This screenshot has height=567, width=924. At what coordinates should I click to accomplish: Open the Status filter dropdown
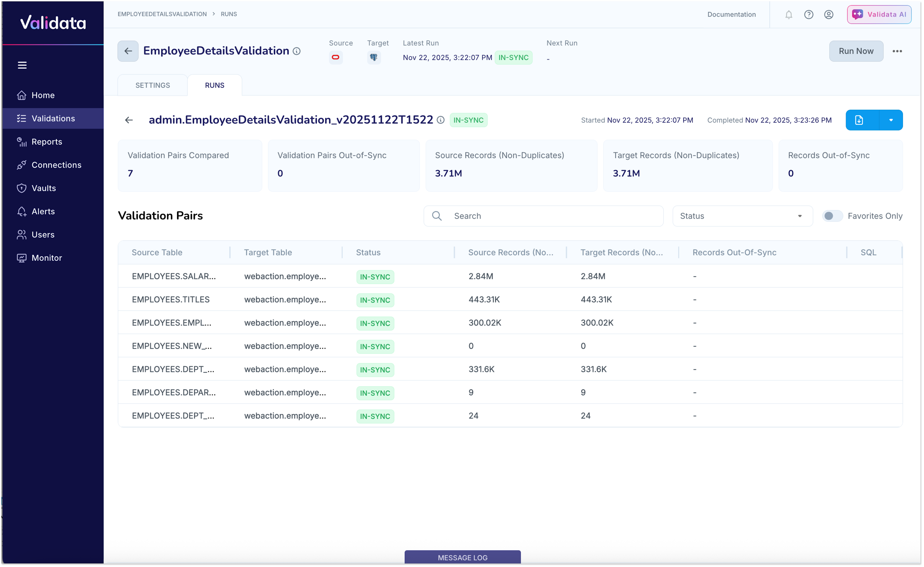[x=742, y=216]
